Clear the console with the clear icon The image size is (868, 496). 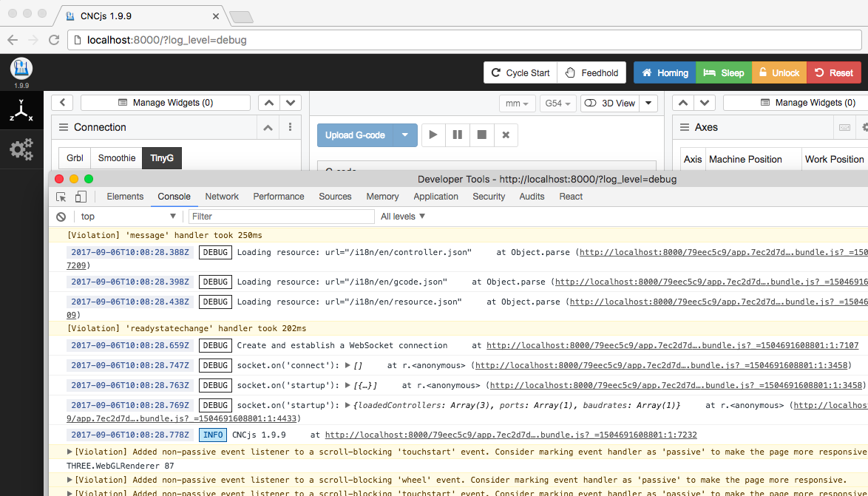pos(61,217)
